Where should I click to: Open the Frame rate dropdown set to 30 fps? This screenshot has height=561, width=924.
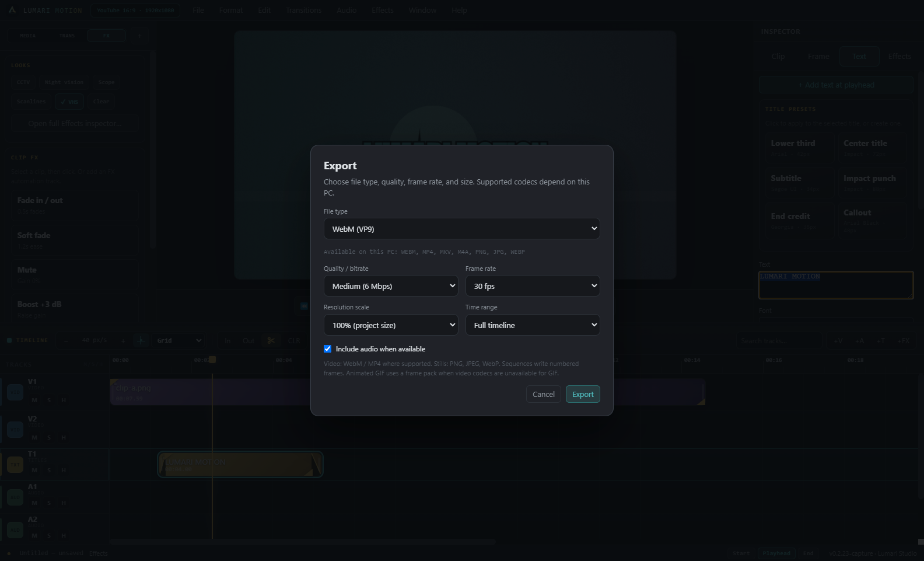pyautogui.click(x=533, y=286)
